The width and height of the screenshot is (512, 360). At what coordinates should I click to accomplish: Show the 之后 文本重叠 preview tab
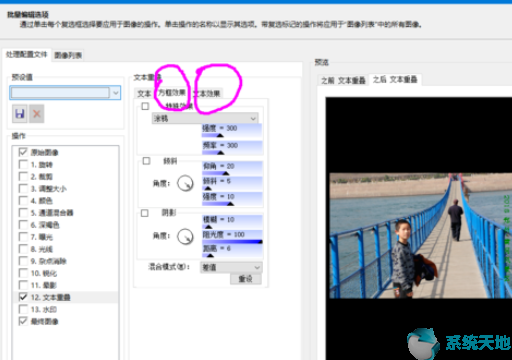coord(395,79)
